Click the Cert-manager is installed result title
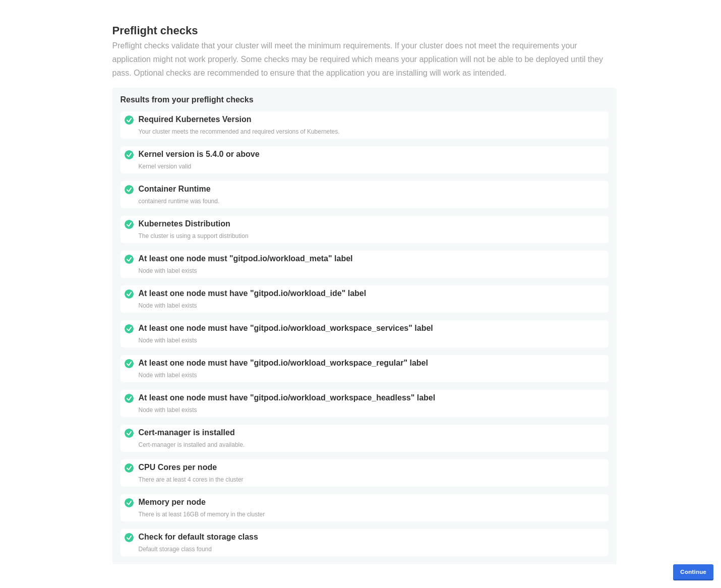 tap(187, 433)
